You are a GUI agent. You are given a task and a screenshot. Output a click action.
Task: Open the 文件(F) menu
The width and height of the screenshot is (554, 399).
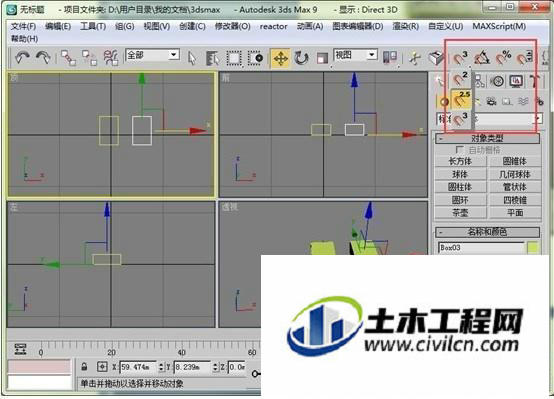pyautogui.click(x=23, y=27)
